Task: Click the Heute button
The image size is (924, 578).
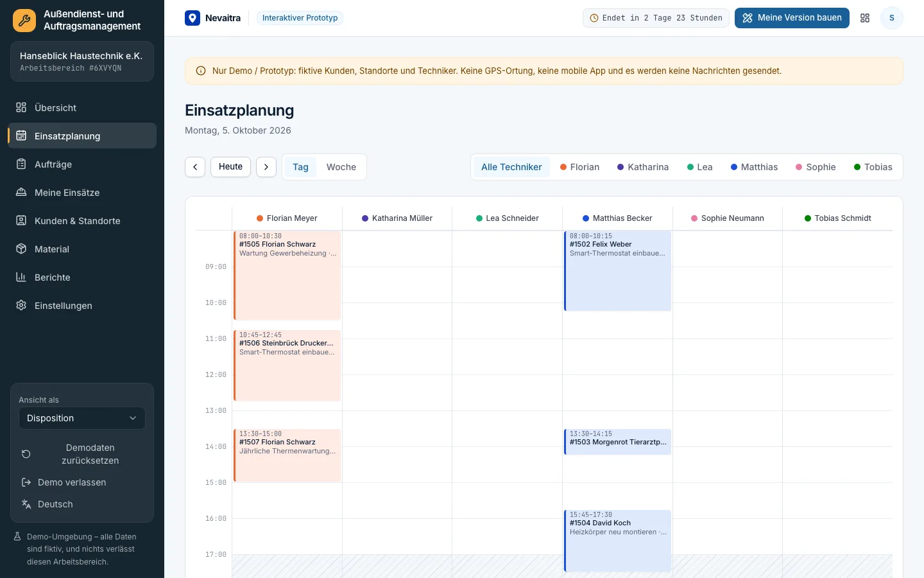Action: tap(230, 167)
